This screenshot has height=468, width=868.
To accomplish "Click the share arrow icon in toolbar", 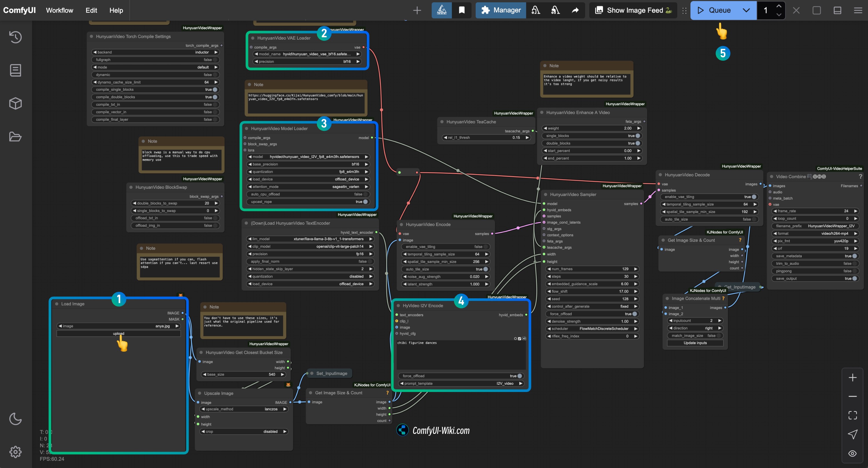I will point(575,10).
